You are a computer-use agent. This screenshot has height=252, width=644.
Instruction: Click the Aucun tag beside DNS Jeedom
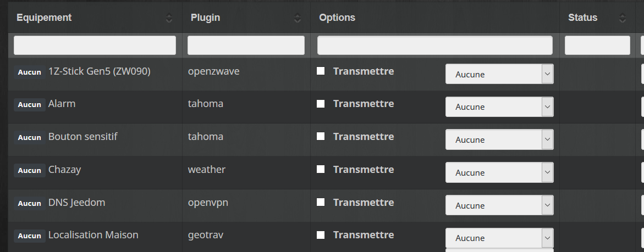coord(29,203)
